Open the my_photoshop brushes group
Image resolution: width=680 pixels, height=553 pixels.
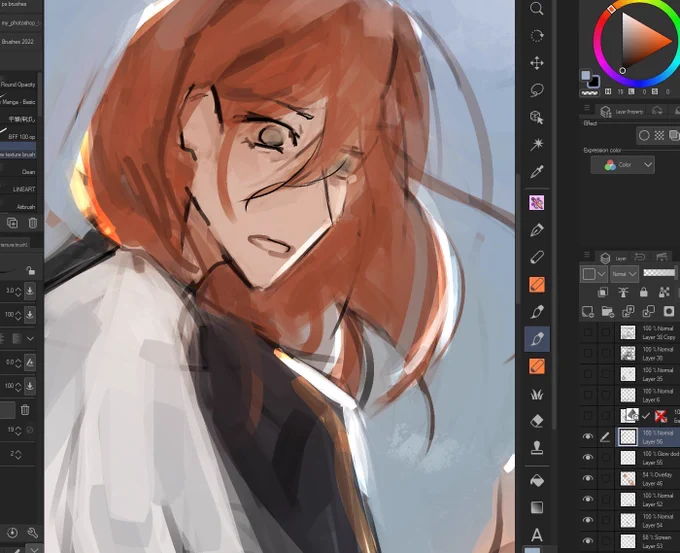pyautogui.click(x=20, y=23)
